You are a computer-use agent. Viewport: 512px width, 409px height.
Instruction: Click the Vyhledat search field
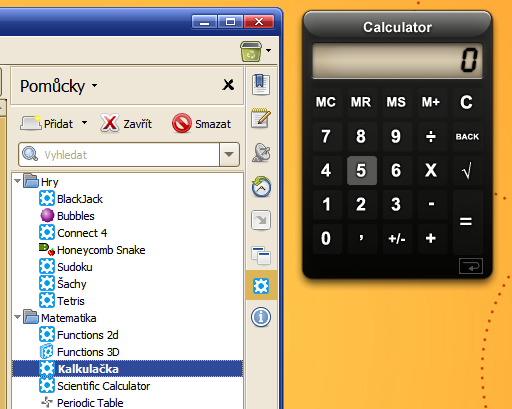click(119, 154)
